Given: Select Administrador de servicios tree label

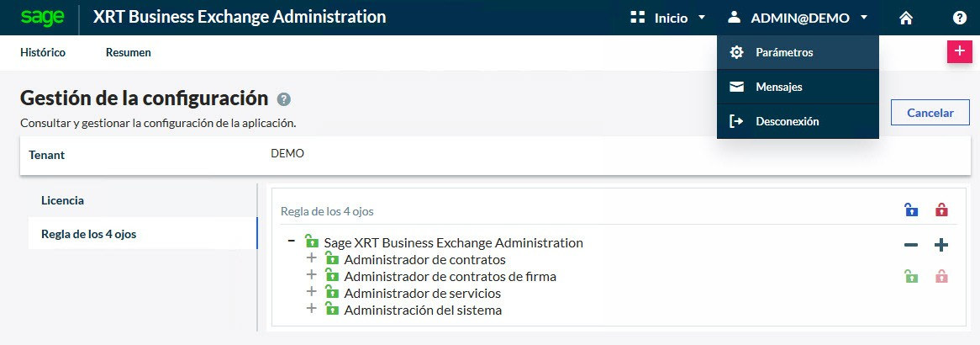Looking at the screenshot, I should point(423,293).
